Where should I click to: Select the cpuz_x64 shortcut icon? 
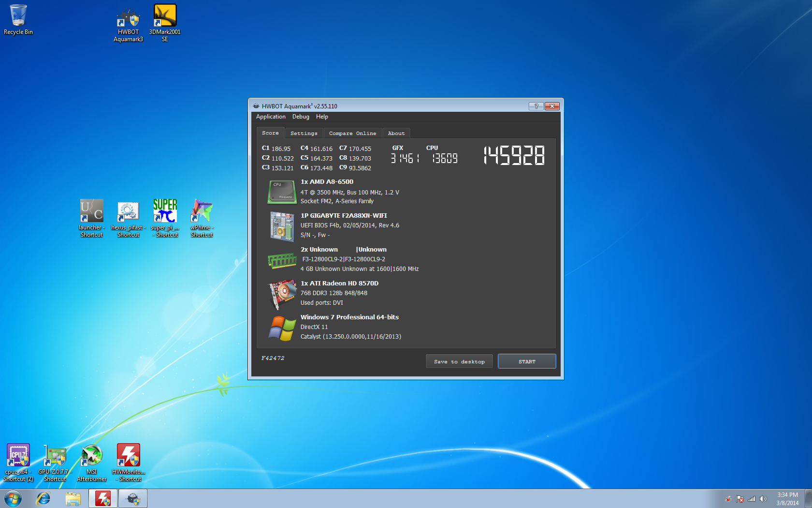(x=18, y=463)
